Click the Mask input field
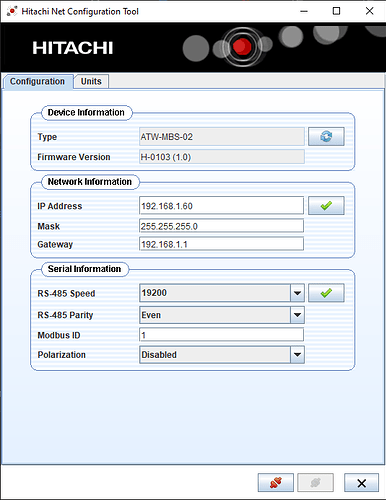This screenshot has height=500, width=386. pos(221,226)
